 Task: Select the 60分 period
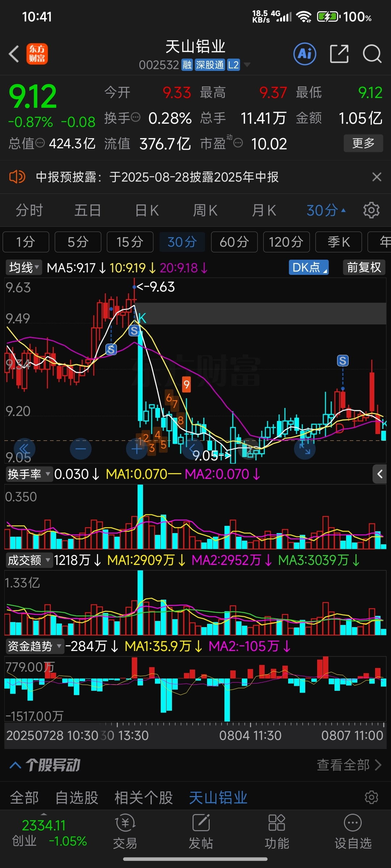click(x=234, y=242)
